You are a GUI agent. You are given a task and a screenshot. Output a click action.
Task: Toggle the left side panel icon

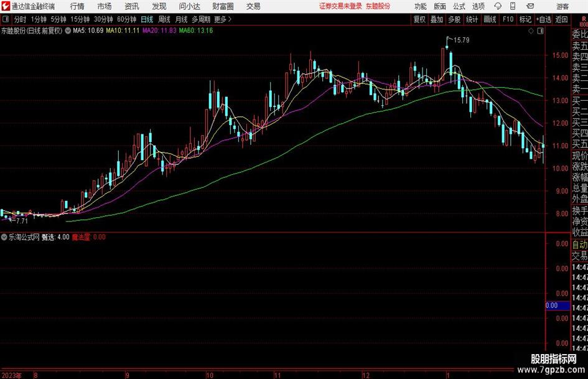[6, 19]
